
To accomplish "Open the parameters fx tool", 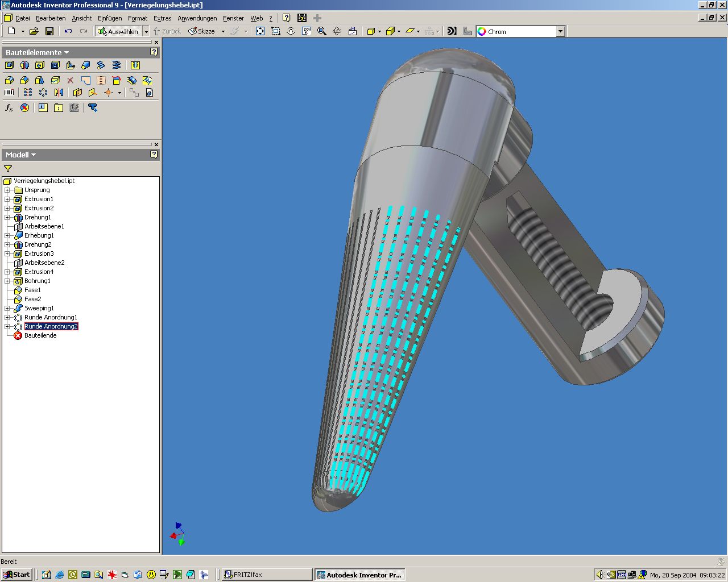I will tap(9, 107).
